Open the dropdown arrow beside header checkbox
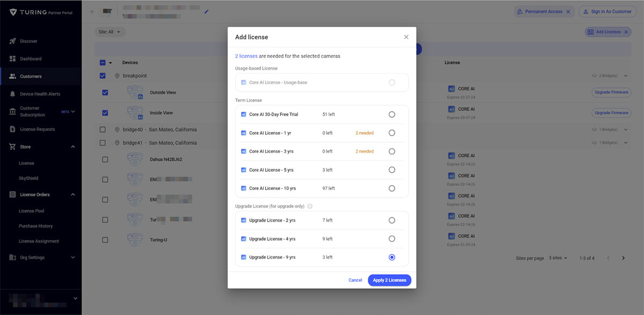 111,63
